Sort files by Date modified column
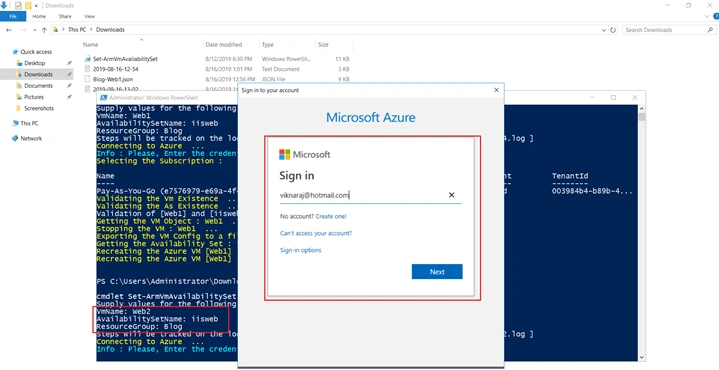The image size is (719, 370). pos(224,44)
